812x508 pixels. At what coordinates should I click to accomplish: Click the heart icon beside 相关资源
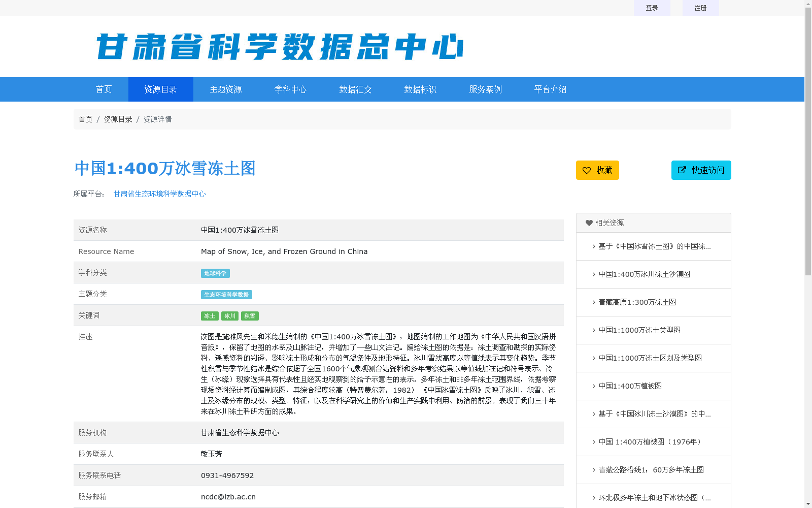point(589,223)
